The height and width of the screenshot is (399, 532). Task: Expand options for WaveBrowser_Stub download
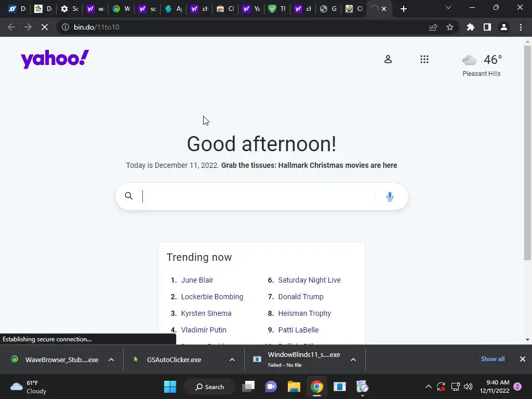tap(111, 360)
